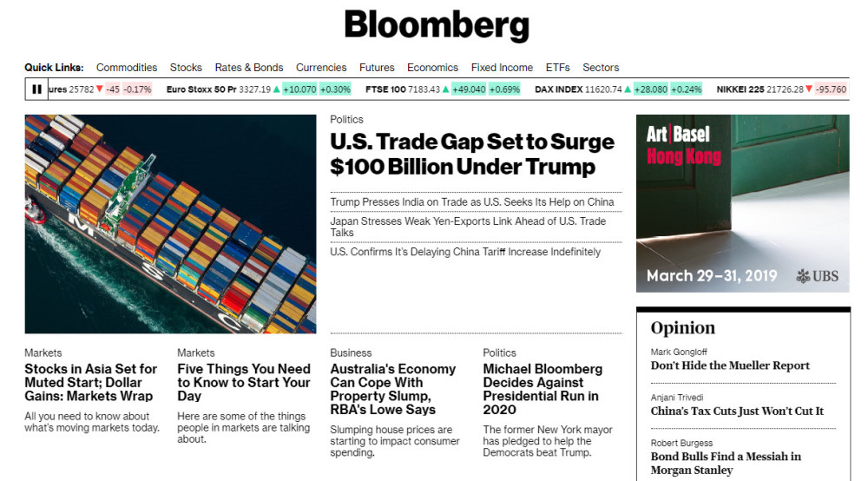The image size is (868, 481).
Task: Read Michael Bloomberg Decides Against Presidential Run
Action: pyautogui.click(x=541, y=389)
